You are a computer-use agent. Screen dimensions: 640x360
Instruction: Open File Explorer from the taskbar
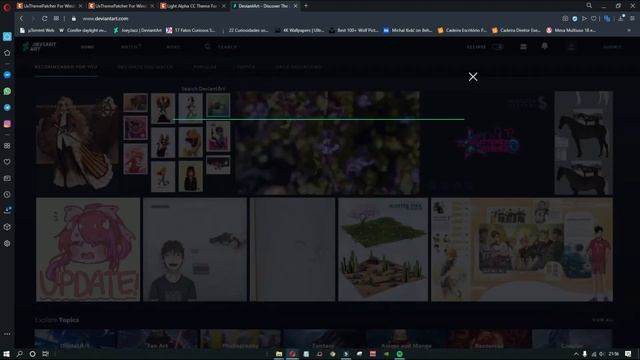279,354
